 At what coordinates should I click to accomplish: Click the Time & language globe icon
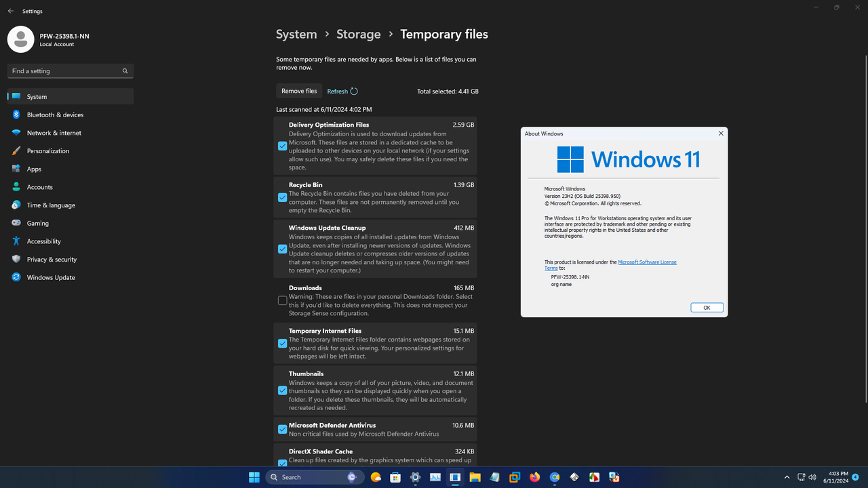pyautogui.click(x=16, y=205)
